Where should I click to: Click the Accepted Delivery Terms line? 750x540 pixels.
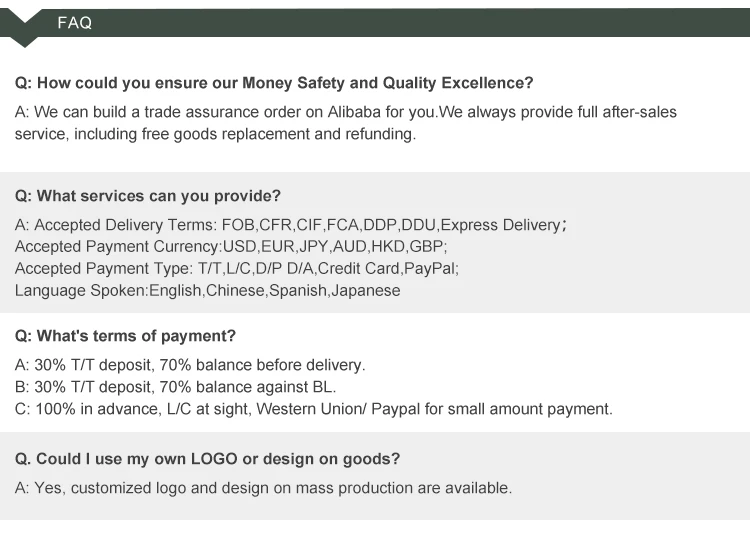(x=290, y=225)
